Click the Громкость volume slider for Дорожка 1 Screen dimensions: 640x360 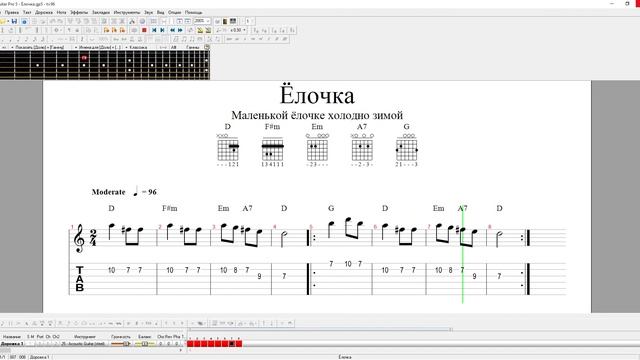tap(120, 344)
